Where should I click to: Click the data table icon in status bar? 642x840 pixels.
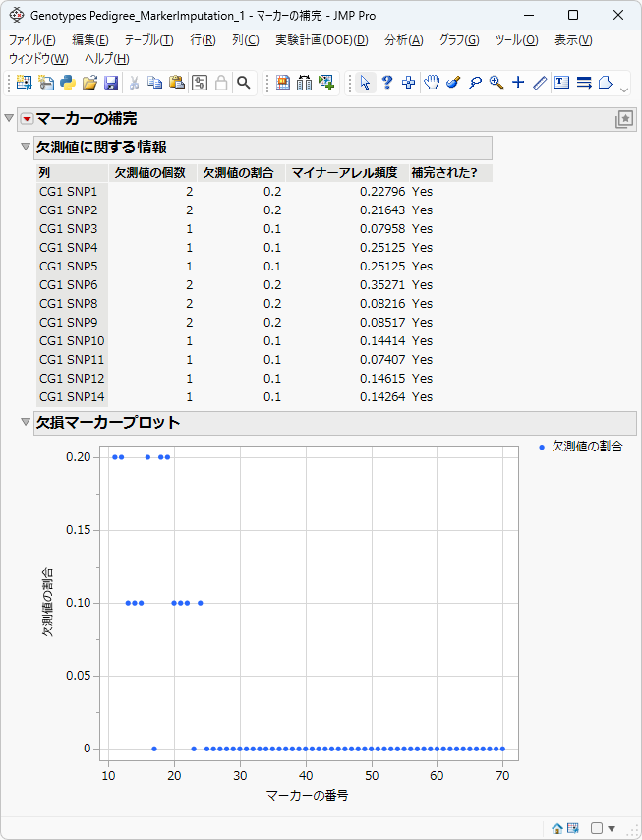pyautogui.click(x=573, y=828)
